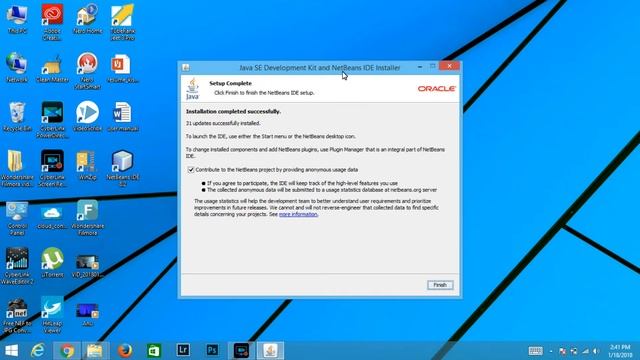Click the Finish button in the installer

tap(440, 285)
